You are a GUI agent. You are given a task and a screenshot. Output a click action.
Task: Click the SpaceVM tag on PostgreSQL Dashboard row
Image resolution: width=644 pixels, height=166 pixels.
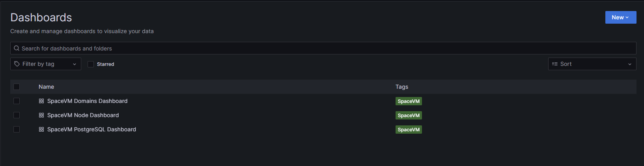click(409, 130)
